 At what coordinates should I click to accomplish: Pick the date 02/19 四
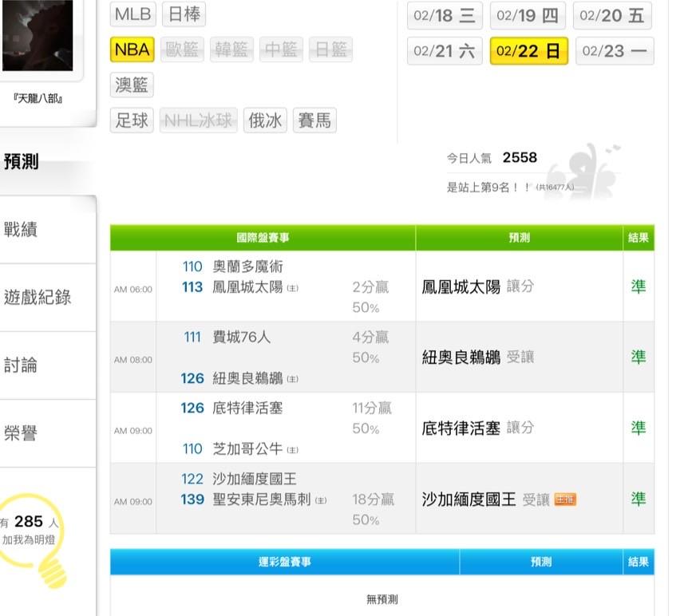528,16
